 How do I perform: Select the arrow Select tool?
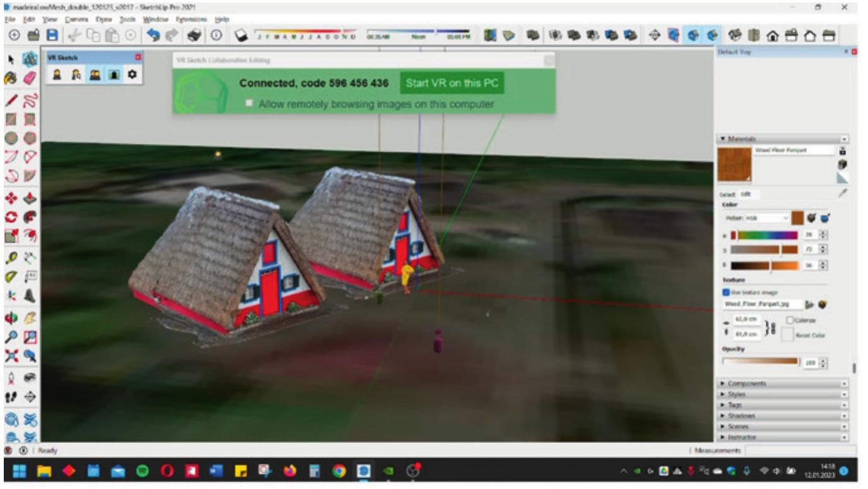(10, 60)
